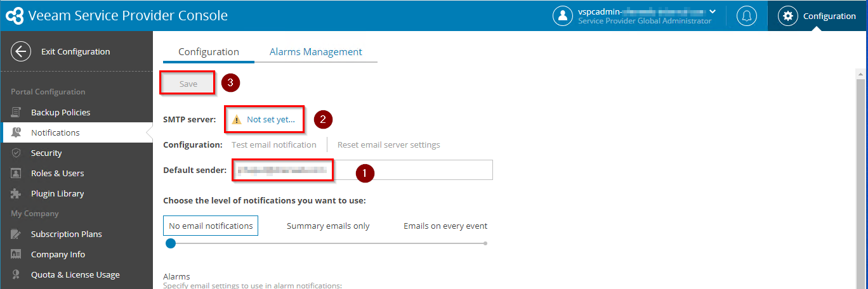The image size is (868, 289).
Task: Select 'Emails on every event' level
Action: (x=445, y=226)
